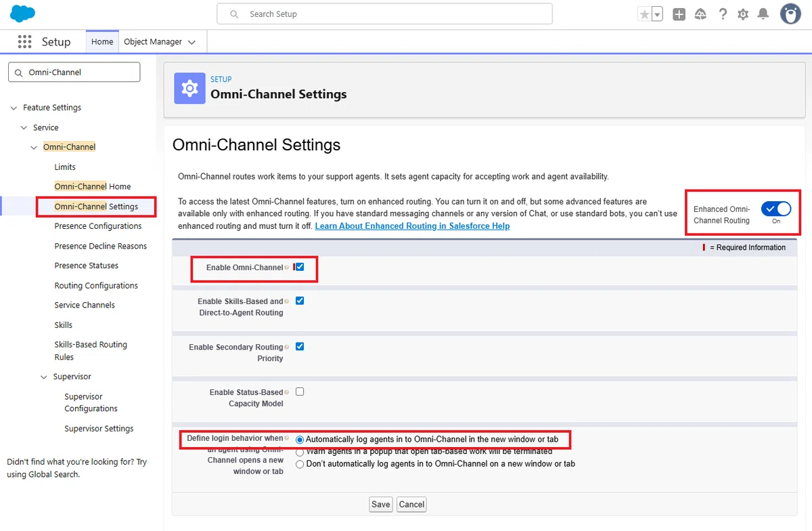Switch to the Home tab
Screen dimensions: 812x531
(102, 42)
